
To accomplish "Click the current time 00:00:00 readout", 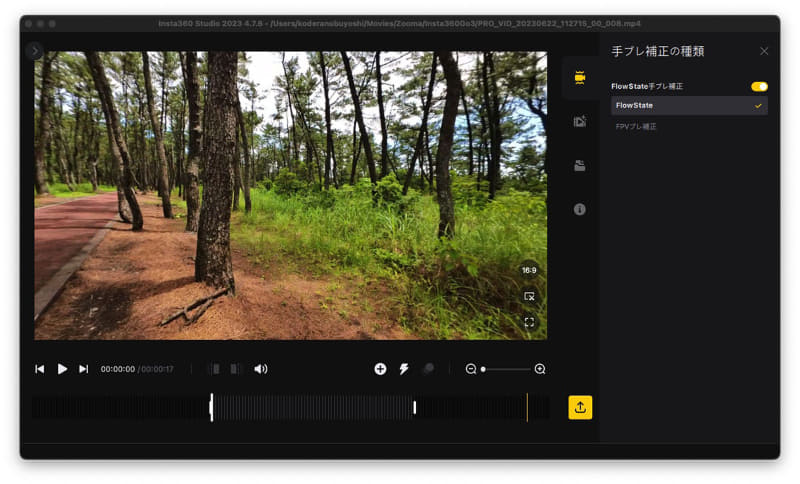I will (118, 369).
